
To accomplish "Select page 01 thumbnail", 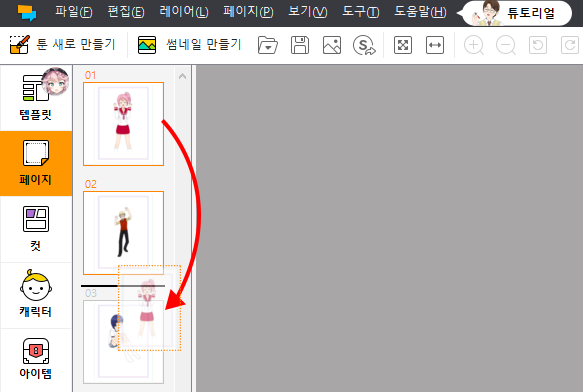I will coord(123,124).
